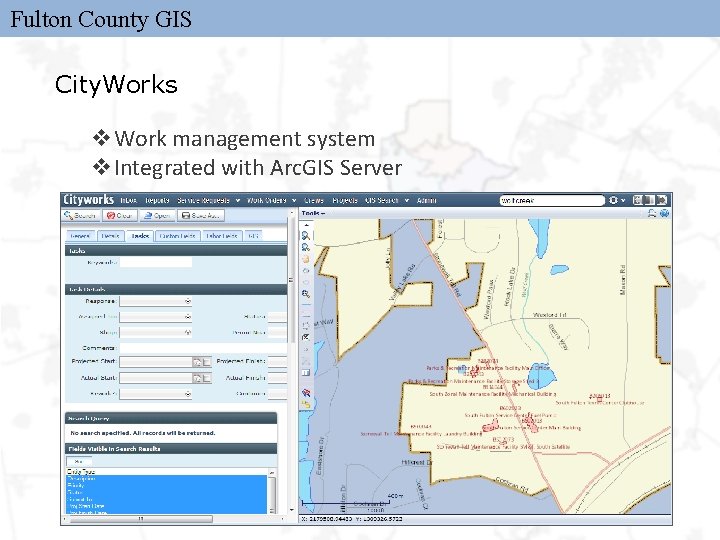Open the dropdown below Actual Start
720x540 pixels.
[156, 394]
